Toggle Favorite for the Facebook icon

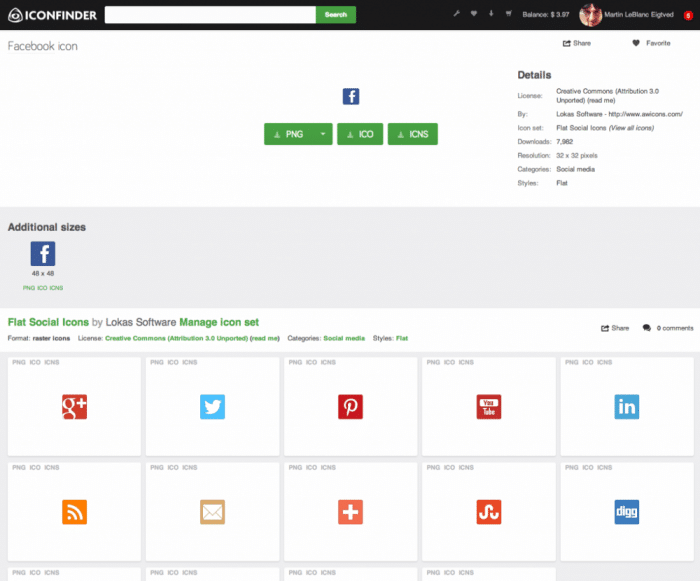[651, 43]
